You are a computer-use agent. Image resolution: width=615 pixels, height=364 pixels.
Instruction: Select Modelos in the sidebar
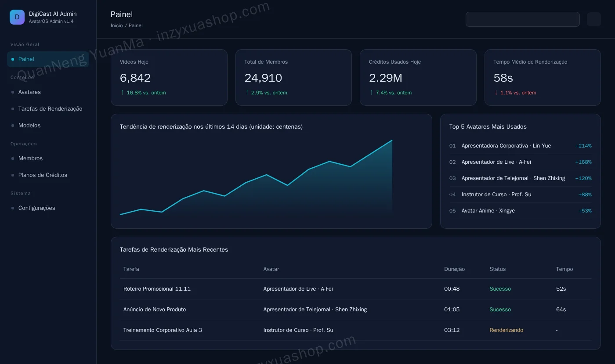pyautogui.click(x=48, y=126)
